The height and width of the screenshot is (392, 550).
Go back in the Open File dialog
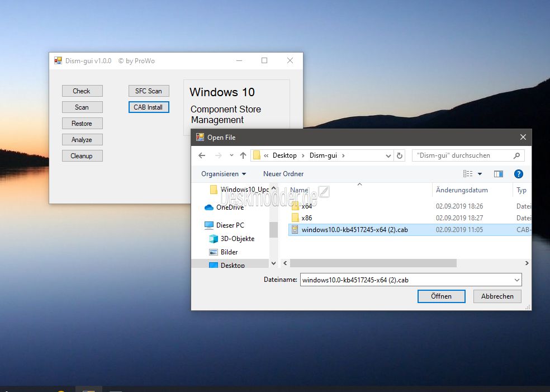[202, 155]
